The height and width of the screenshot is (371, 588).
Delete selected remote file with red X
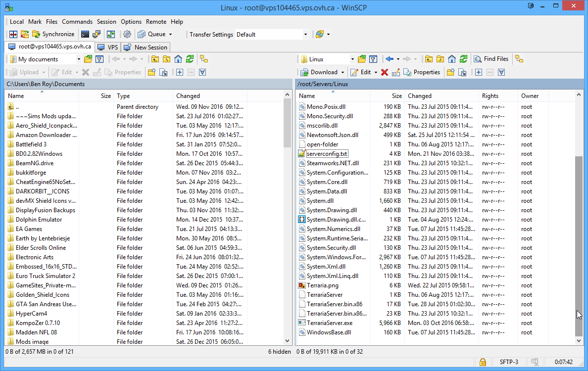point(384,72)
